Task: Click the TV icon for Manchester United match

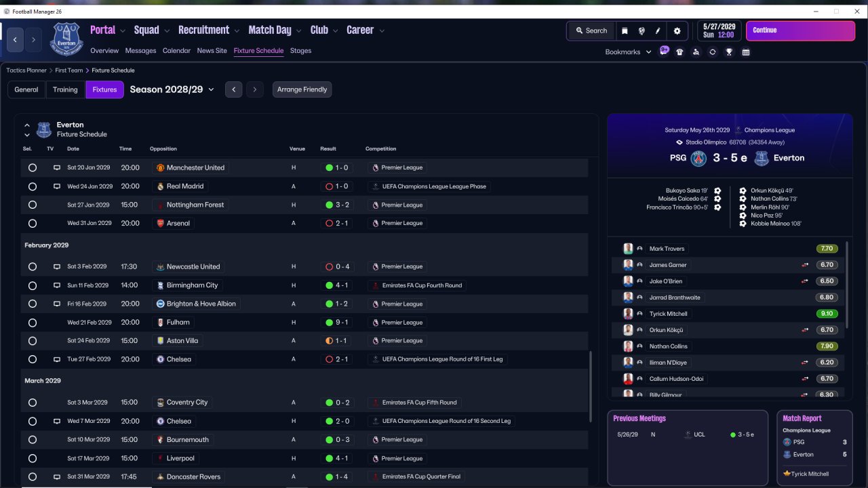Action: click(57, 167)
